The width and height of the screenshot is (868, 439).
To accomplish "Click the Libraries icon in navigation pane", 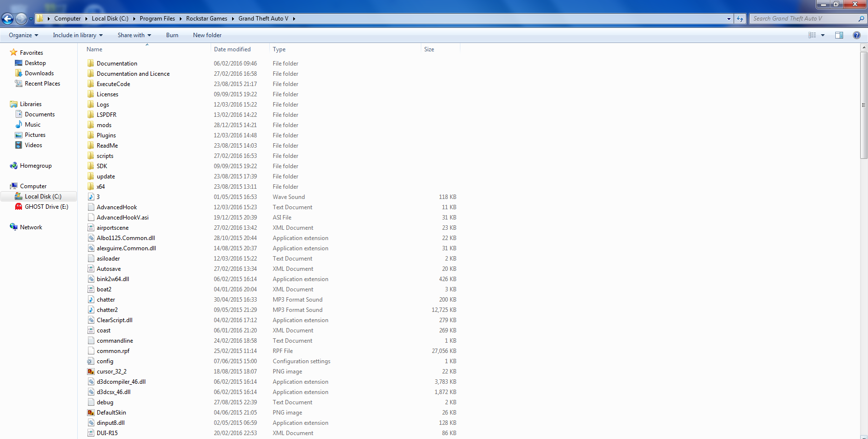I will (14, 104).
